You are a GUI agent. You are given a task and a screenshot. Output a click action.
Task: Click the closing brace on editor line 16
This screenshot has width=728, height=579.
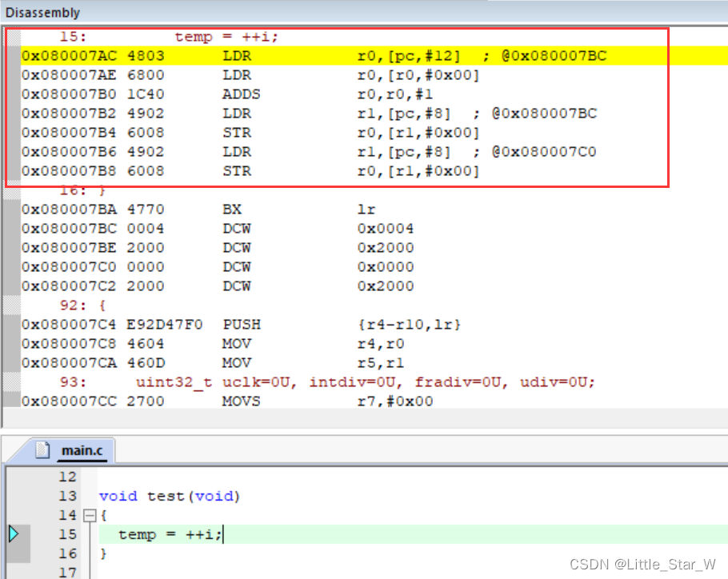pyautogui.click(x=103, y=553)
